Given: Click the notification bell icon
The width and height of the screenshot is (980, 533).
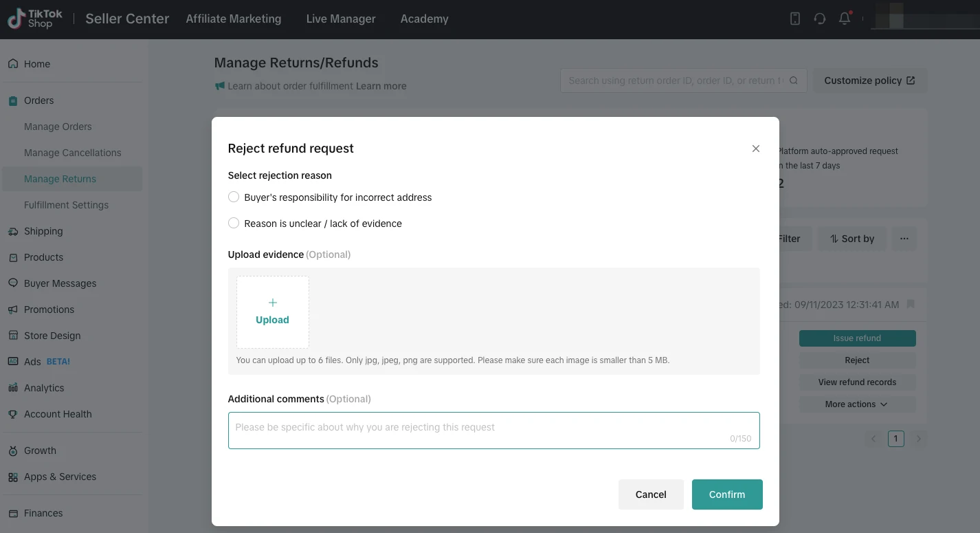Looking at the screenshot, I should tap(845, 19).
